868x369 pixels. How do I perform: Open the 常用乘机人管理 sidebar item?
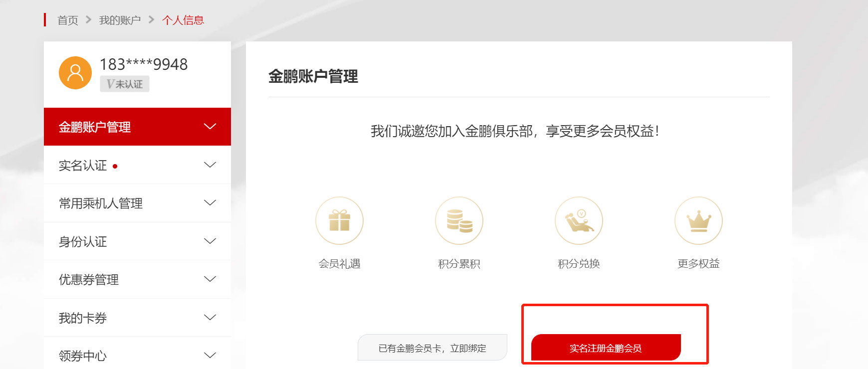point(137,203)
